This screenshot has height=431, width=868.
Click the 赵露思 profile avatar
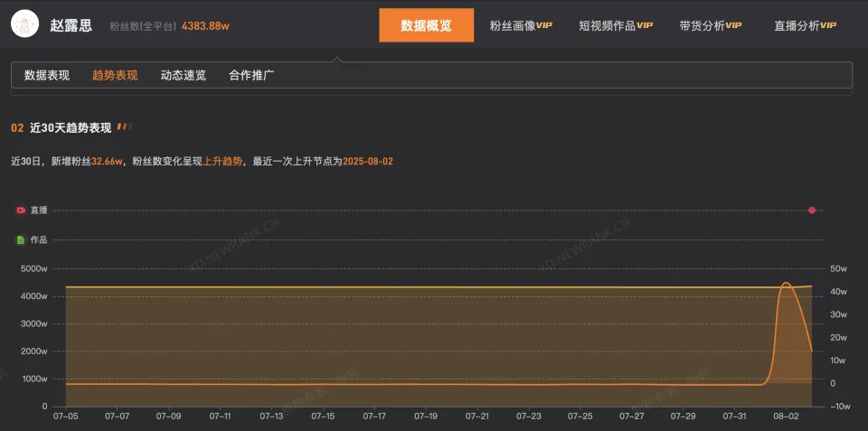pyautogui.click(x=25, y=24)
